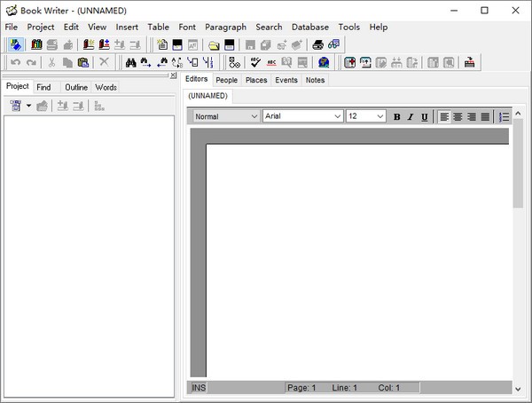
Task: Click the open folder icon
Action: (x=214, y=44)
